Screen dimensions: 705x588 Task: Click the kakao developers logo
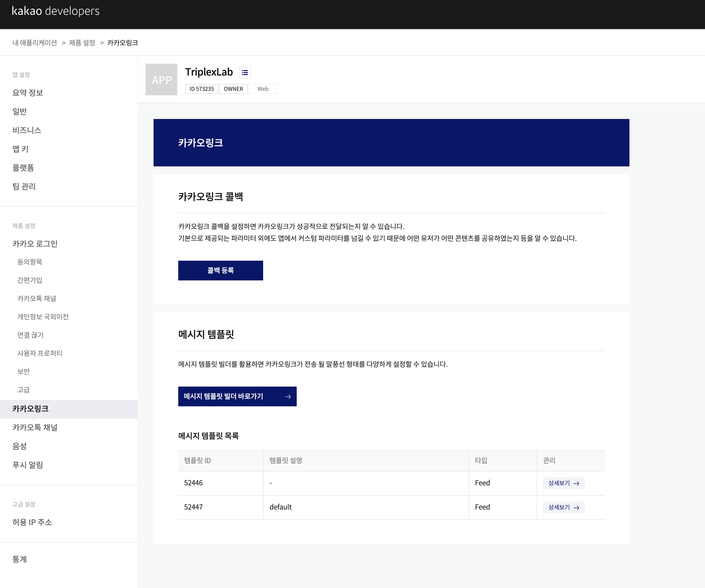(x=56, y=11)
